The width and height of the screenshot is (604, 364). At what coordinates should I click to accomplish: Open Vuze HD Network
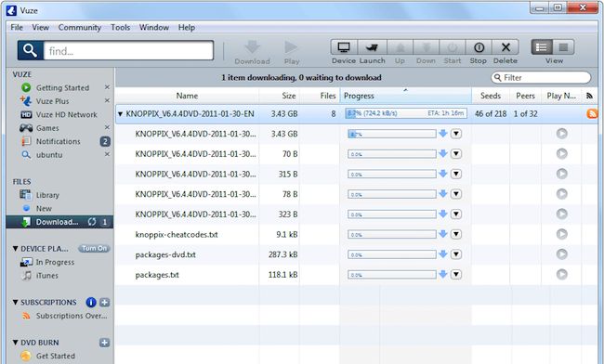[66, 114]
